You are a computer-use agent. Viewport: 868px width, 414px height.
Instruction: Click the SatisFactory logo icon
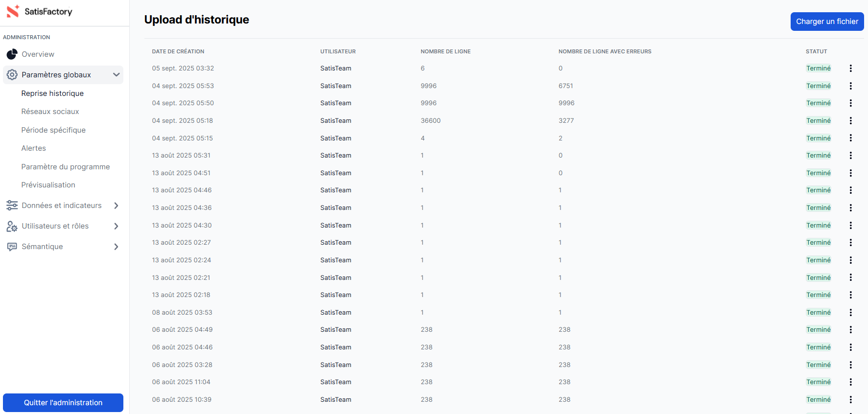point(13,11)
